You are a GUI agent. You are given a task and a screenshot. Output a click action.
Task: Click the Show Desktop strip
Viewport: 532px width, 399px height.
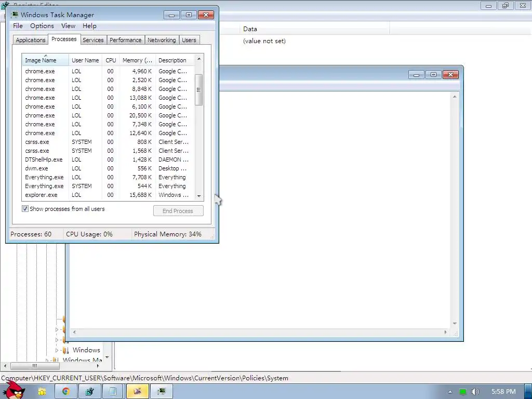(528, 392)
